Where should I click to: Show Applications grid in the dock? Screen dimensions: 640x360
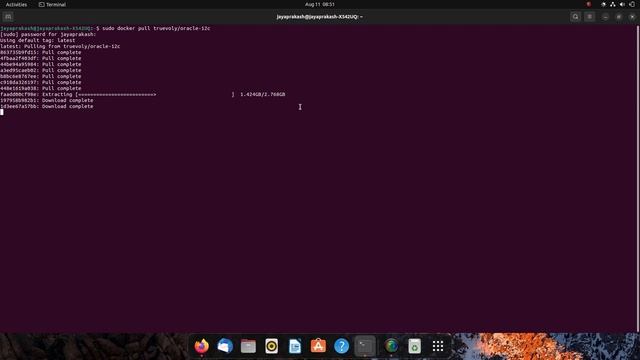click(438, 346)
